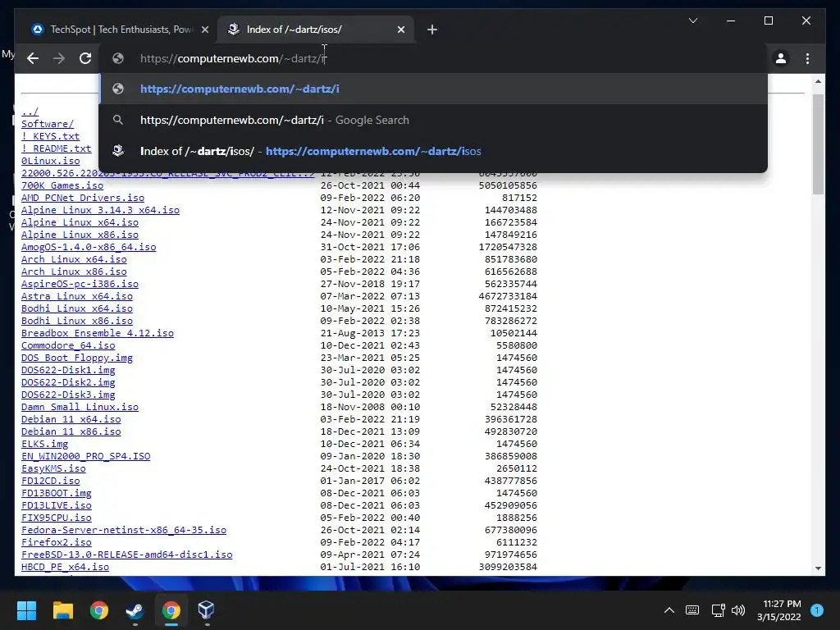Screen dimensions: 840x630
Task: Click the active Chrome taskbar icon
Action: [x=171, y=610]
